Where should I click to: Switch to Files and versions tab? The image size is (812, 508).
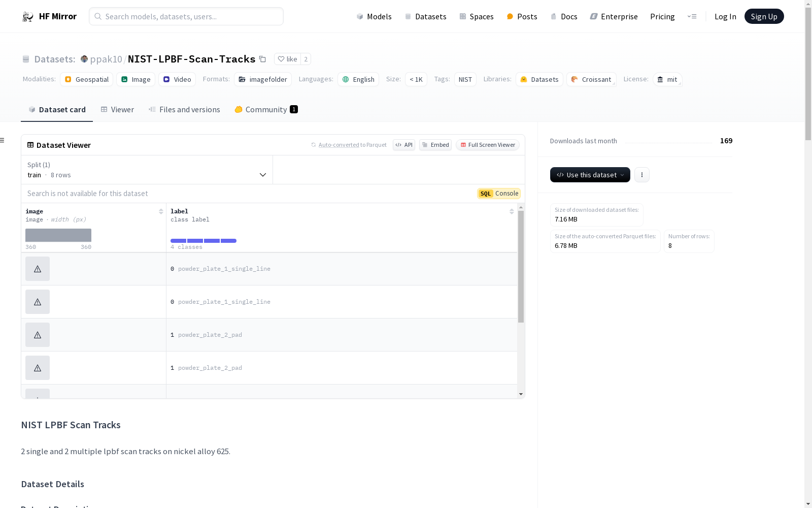pos(184,109)
